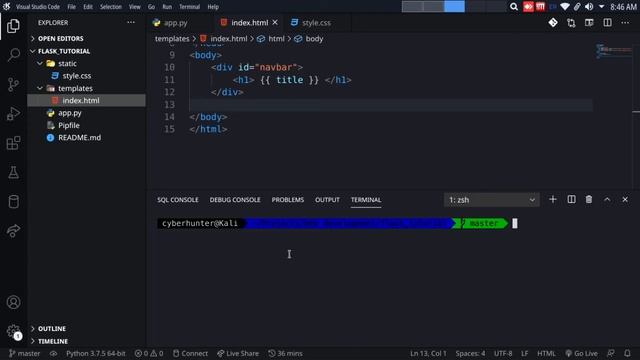This screenshot has height=360, width=640.
Task: Click Go Live in the status bar
Action: 581,353
